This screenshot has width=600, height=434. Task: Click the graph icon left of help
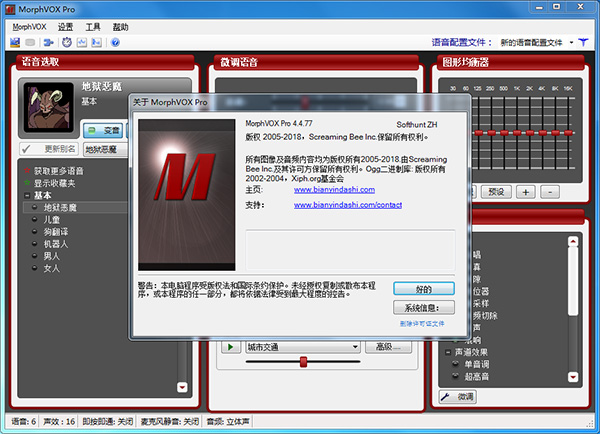pos(96,42)
